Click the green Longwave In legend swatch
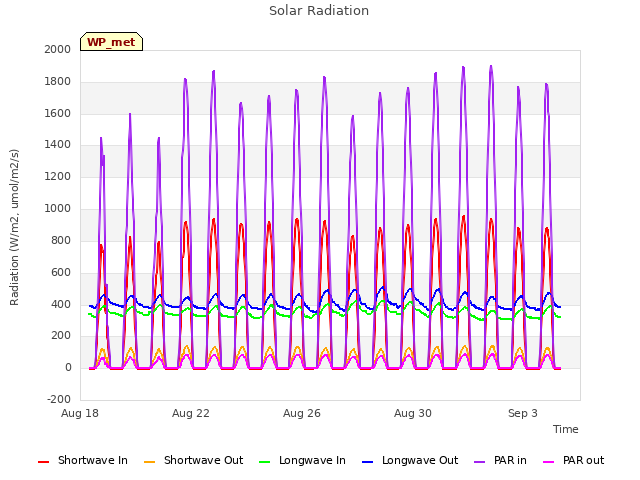The width and height of the screenshot is (640, 480). 264,462
